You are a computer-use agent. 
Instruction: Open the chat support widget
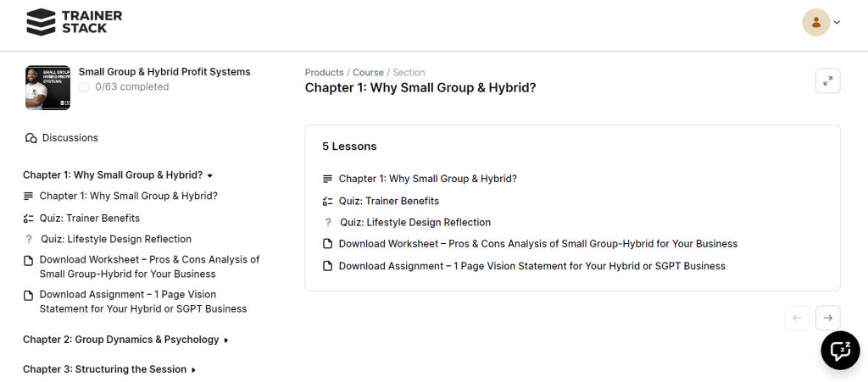[x=840, y=350]
